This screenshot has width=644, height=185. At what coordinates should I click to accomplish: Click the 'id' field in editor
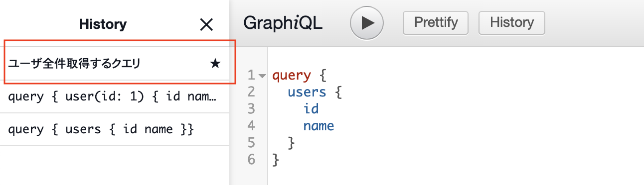tap(311, 109)
